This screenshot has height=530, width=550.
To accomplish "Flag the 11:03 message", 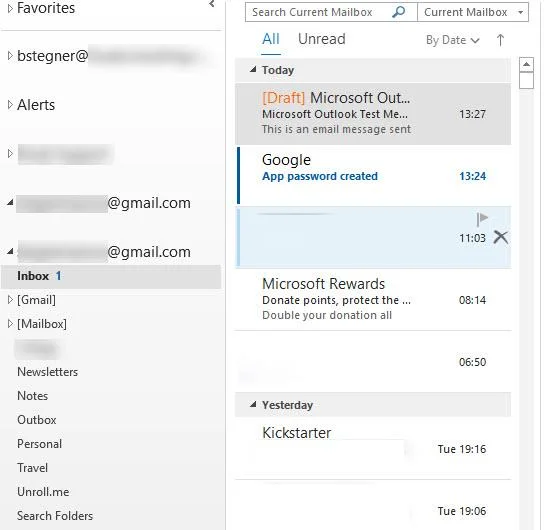I will [482, 219].
